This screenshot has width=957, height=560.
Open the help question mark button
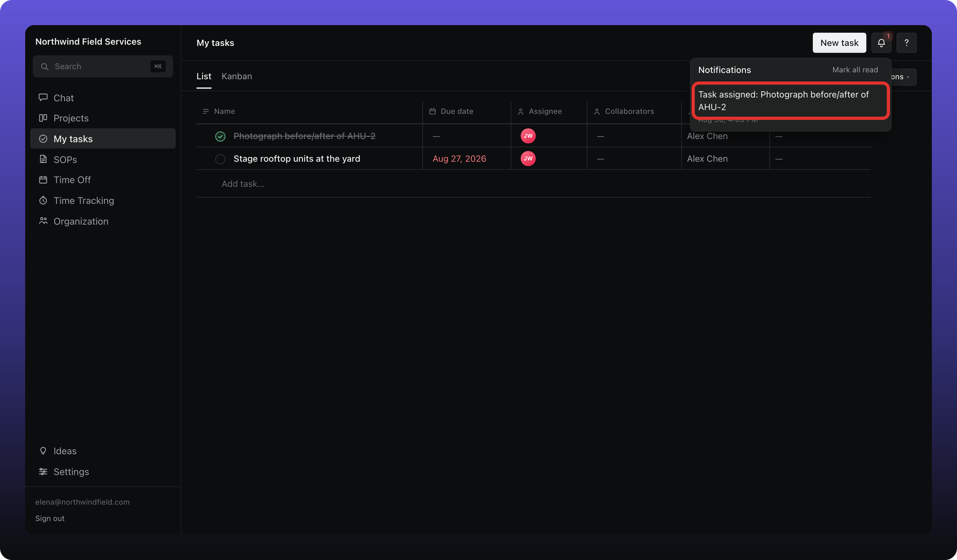click(x=906, y=43)
